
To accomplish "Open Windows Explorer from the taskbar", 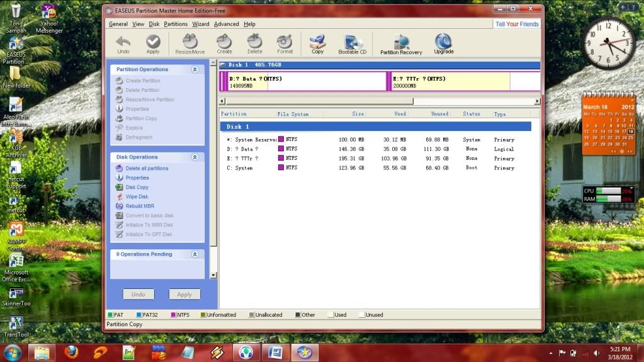I will [42, 353].
